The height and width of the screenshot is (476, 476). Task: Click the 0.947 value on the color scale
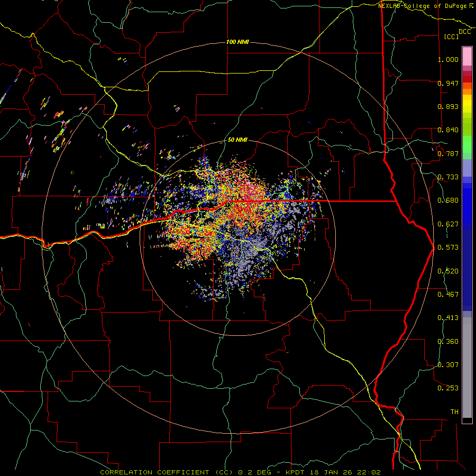point(448,83)
